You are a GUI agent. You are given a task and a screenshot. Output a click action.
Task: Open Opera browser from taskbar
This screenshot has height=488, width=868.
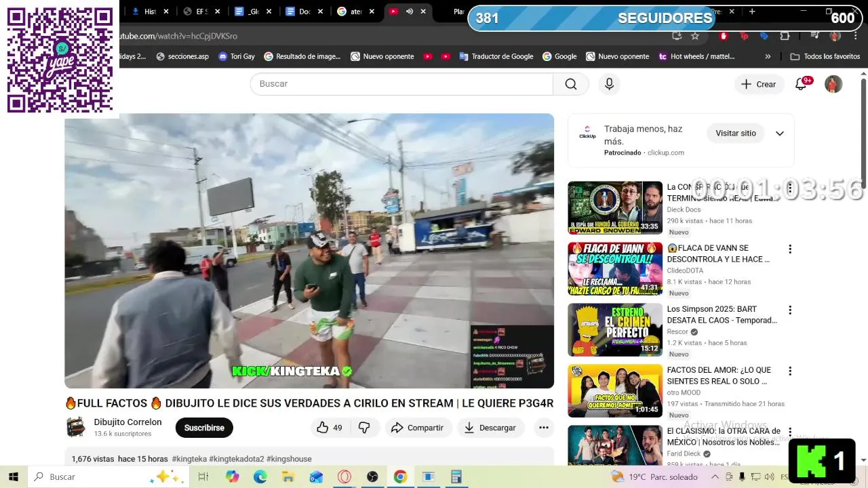pos(344,476)
